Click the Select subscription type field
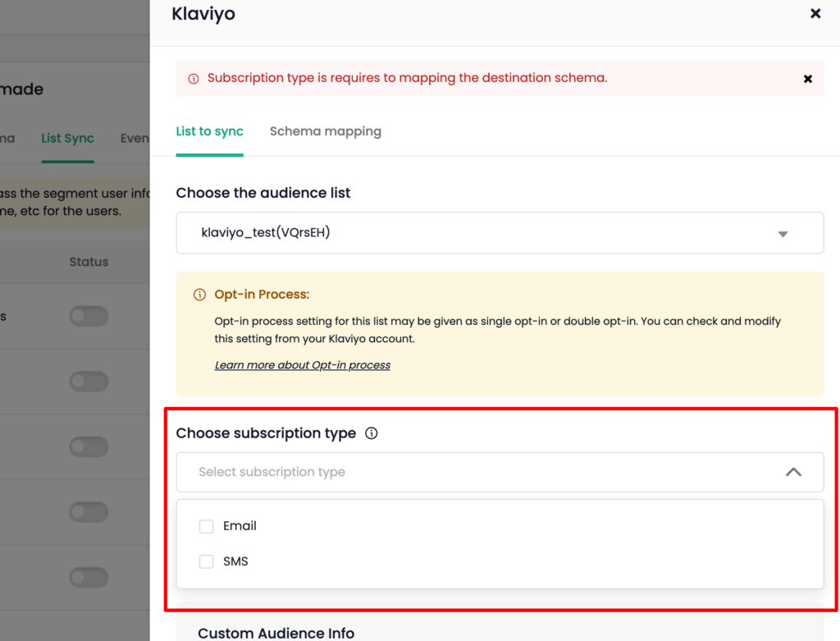The width and height of the screenshot is (840, 641). pyautogui.click(x=500, y=472)
